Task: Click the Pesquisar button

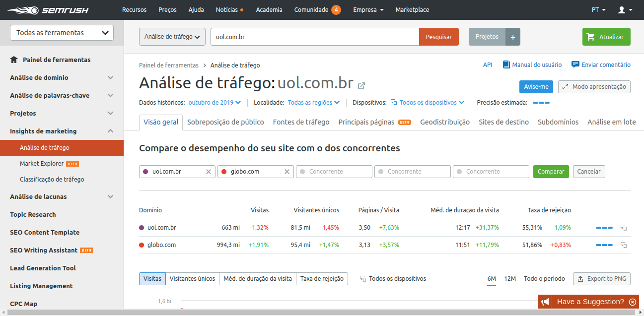Action: 439,37
